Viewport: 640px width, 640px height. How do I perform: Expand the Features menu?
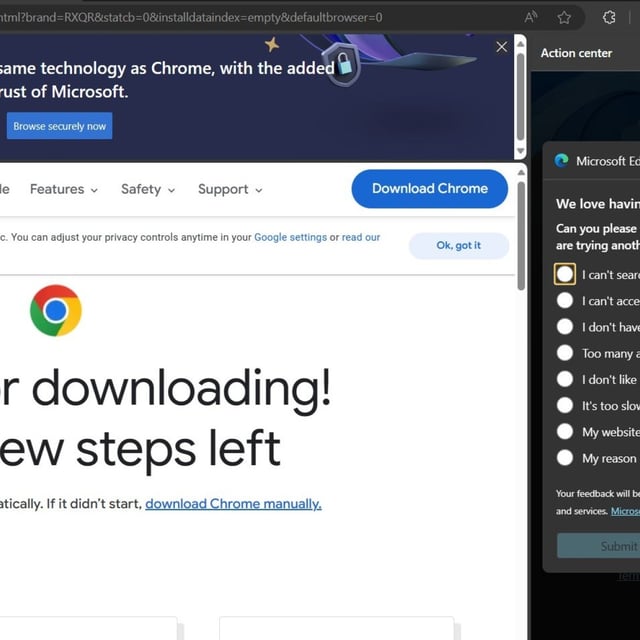click(x=64, y=189)
